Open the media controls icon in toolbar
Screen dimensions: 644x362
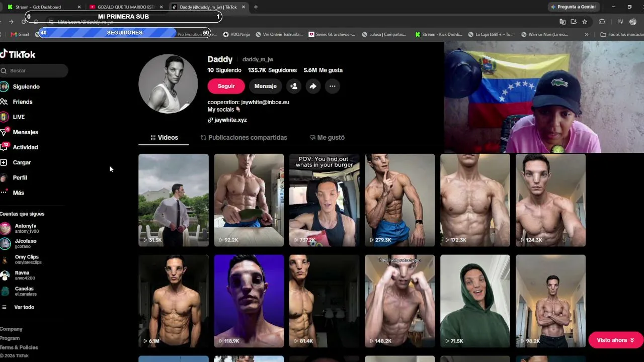point(620,22)
